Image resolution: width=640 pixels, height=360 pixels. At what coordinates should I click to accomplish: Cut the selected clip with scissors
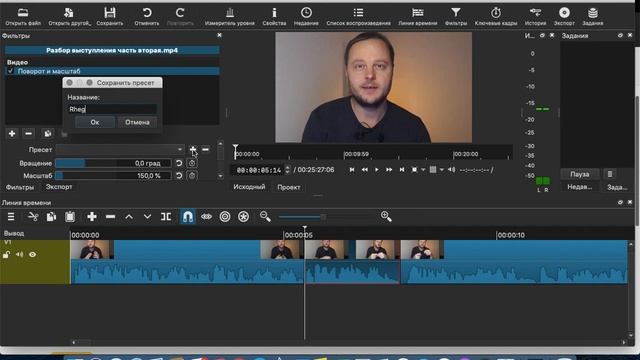point(33,217)
